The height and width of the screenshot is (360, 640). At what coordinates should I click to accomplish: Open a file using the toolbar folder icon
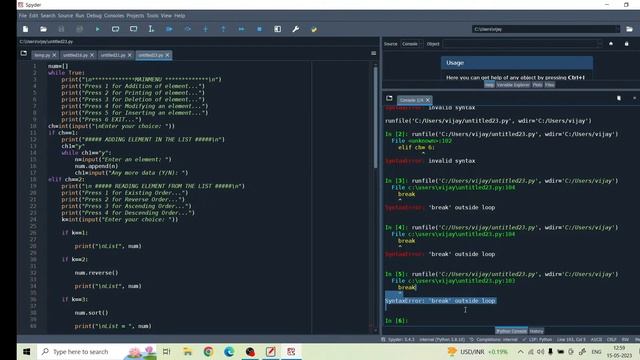coord(43,29)
